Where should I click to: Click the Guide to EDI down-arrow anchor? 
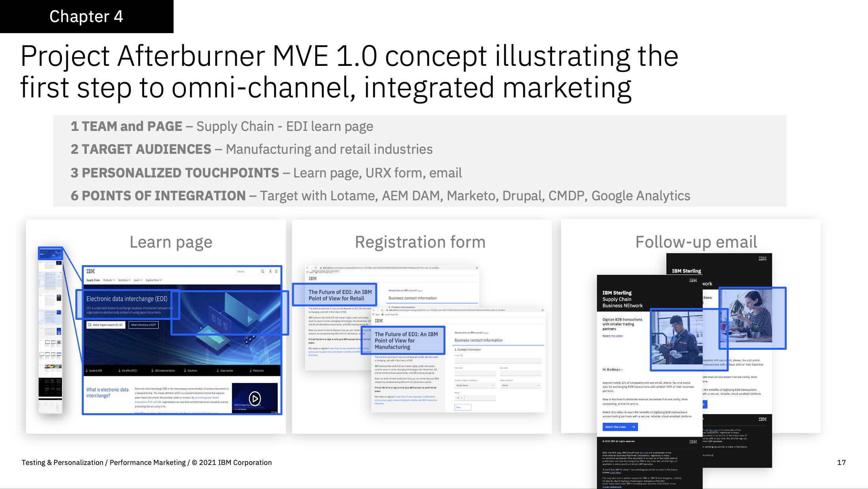(x=94, y=371)
